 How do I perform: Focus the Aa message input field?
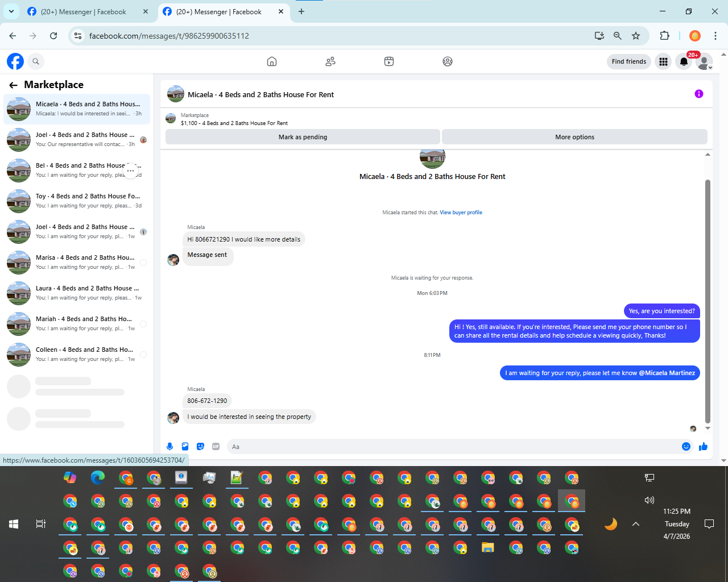455,447
